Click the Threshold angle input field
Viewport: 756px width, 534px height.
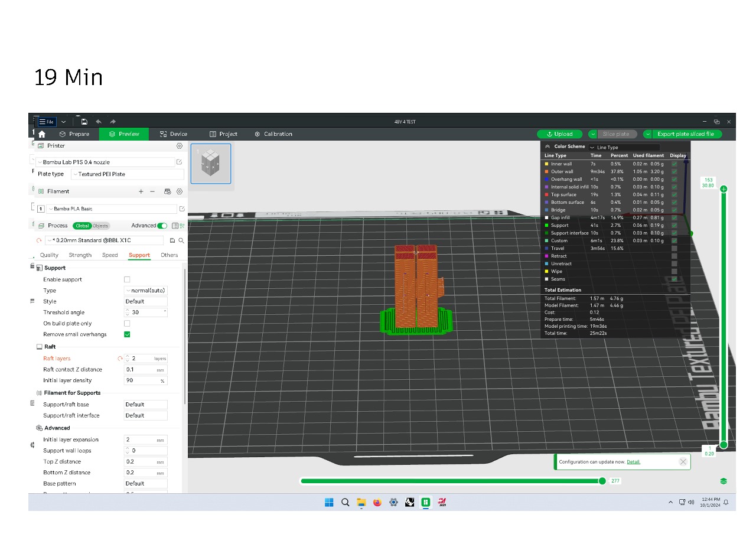click(x=146, y=312)
